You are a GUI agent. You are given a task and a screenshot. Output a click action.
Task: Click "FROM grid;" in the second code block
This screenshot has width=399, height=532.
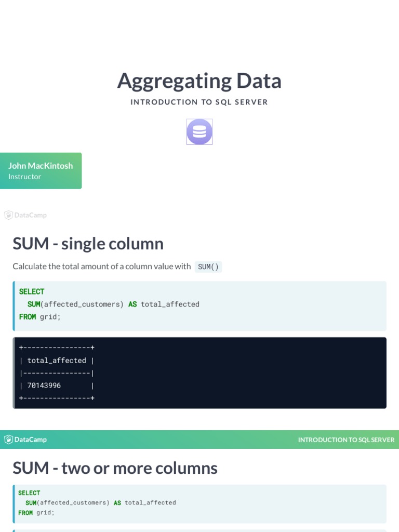[x=36, y=513]
